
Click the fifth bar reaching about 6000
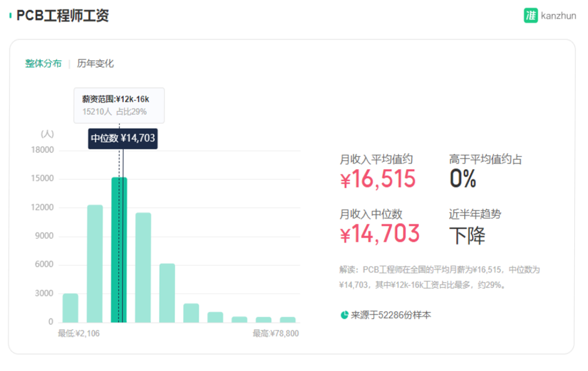tap(167, 293)
